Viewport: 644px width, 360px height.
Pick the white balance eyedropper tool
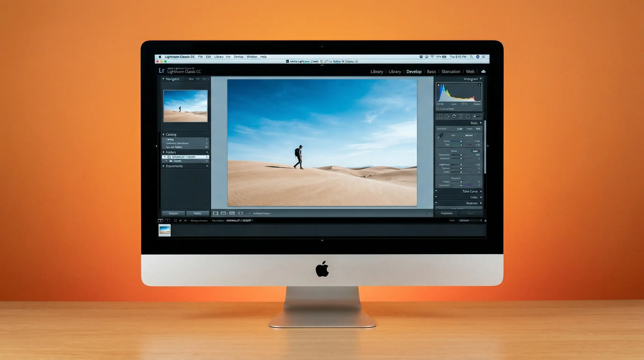tap(440, 136)
